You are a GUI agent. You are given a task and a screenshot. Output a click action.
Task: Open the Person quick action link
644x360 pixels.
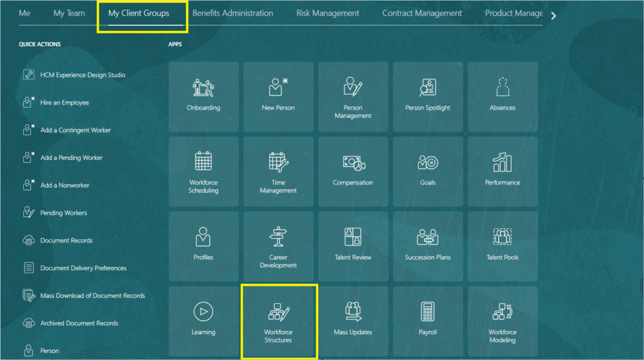[x=49, y=351]
